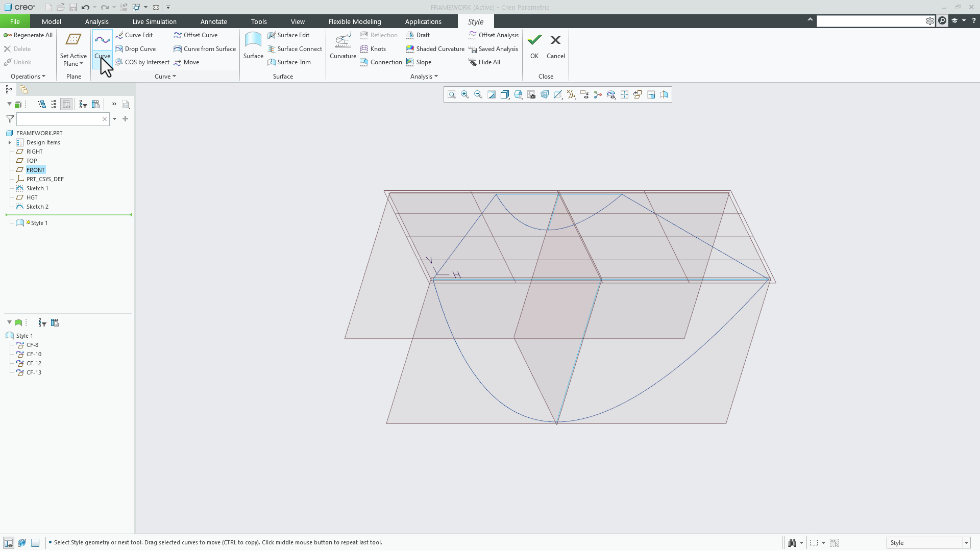Expand Curve group dropdown
The height and width of the screenshot is (551, 980).
(x=165, y=77)
